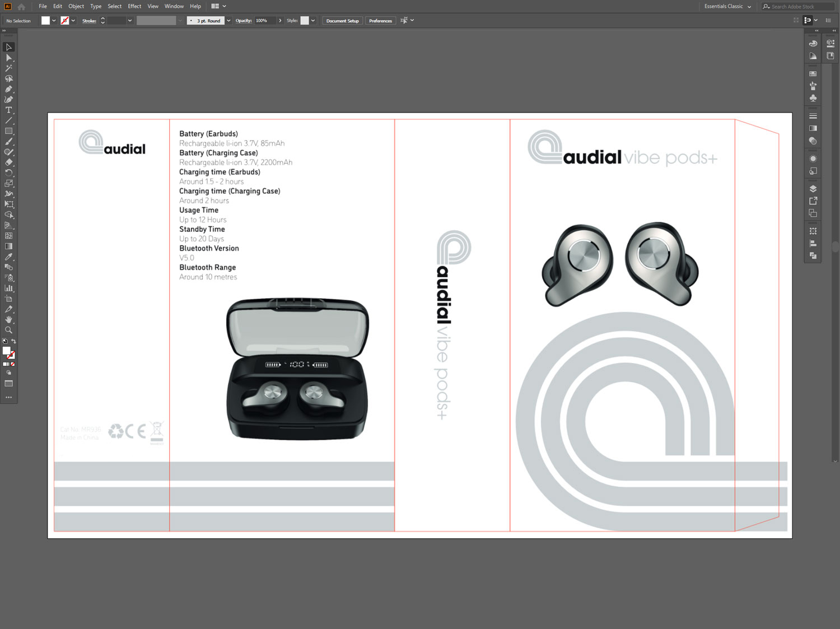Change the screen mode

tap(8, 384)
